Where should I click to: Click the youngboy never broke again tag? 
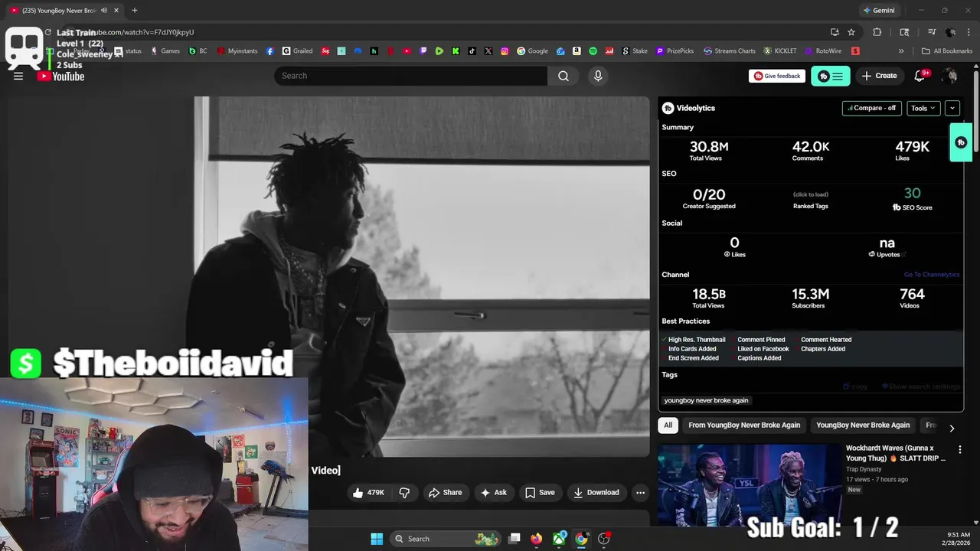(706, 400)
